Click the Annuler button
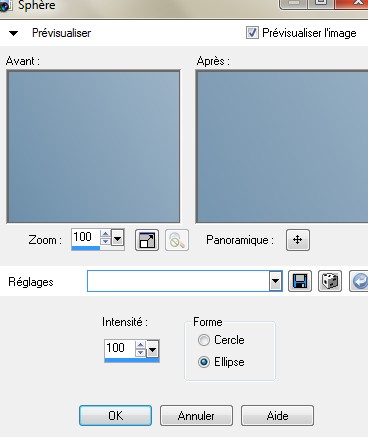The image size is (368, 437). point(196,416)
